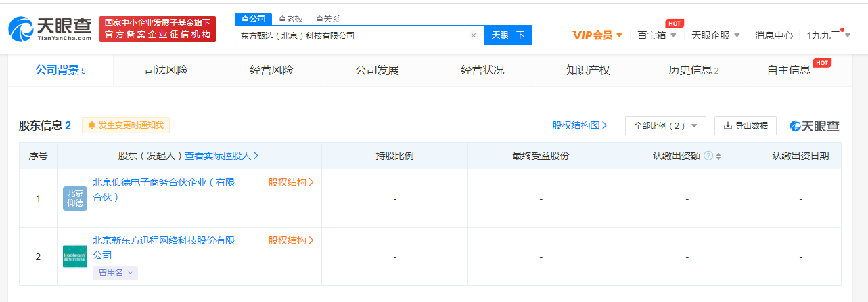Image resolution: width=868 pixels, height=302 pixels.
Task: Switch to the 公司发展 tab
Action: [377, 70]
